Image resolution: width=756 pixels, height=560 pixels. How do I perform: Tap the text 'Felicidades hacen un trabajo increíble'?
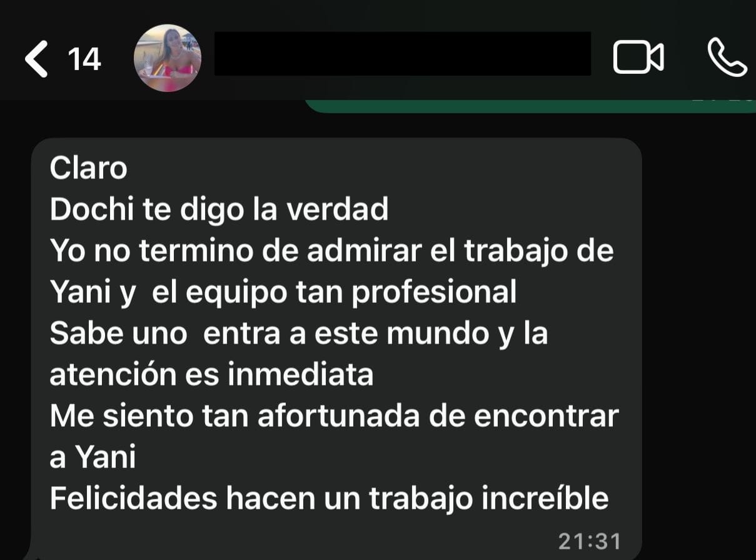tap(329, 499)
